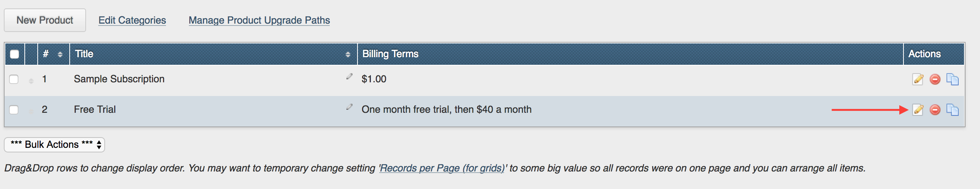This screenshot has height=189, width=980.
Task: Open Edit Categories
Action: [132, 20]
